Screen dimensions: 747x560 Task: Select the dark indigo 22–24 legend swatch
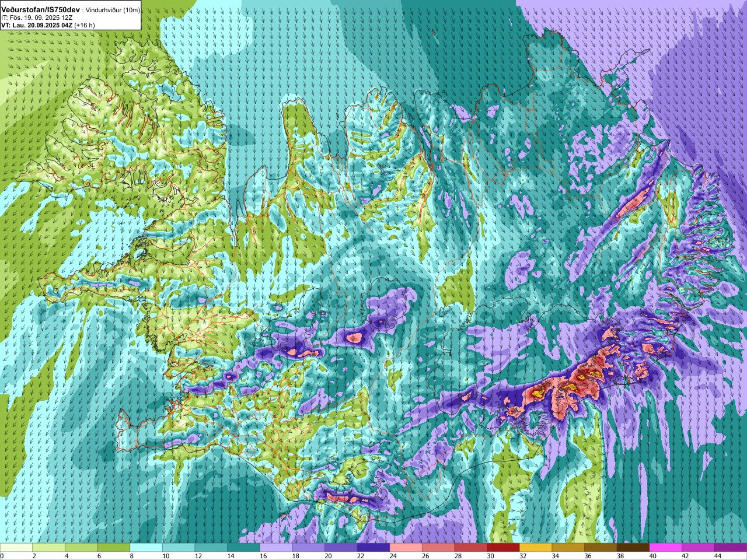point(373,548)
